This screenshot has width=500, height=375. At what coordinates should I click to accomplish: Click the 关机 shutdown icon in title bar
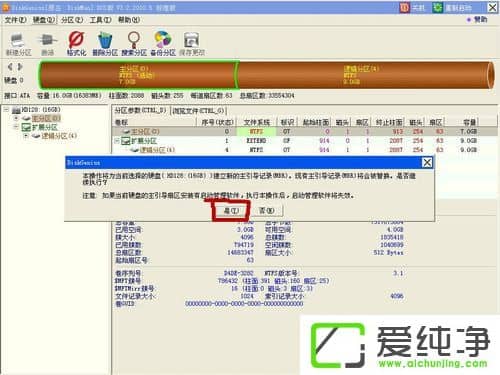tap(404, 7)
